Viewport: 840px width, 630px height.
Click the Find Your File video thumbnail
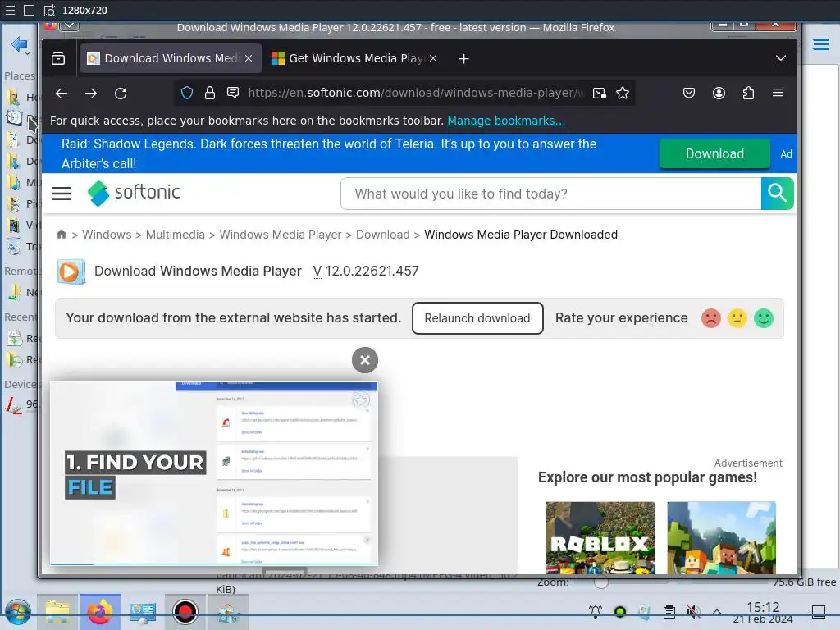click(x=214, y=473)
